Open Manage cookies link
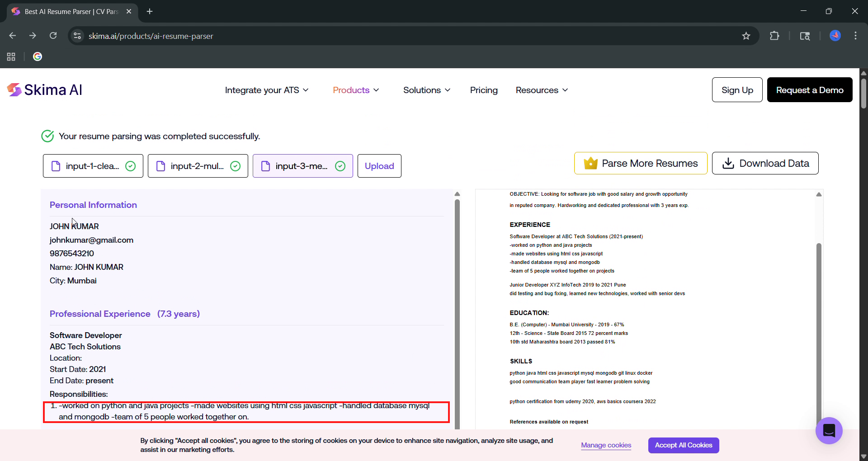868x461 pixels. click(606, 445)
